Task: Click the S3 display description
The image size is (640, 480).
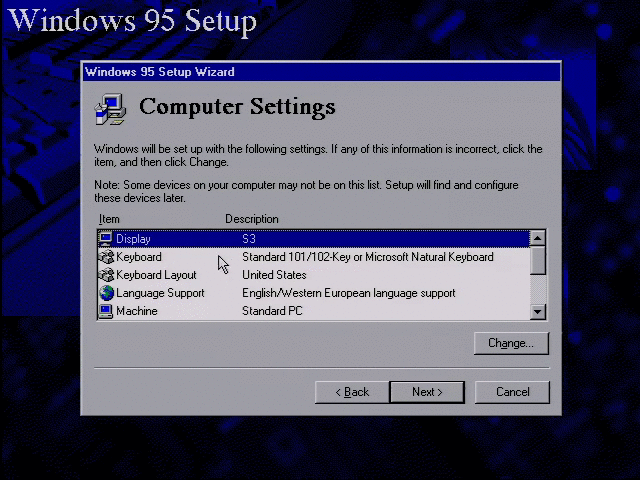Action: click(249, 239)
